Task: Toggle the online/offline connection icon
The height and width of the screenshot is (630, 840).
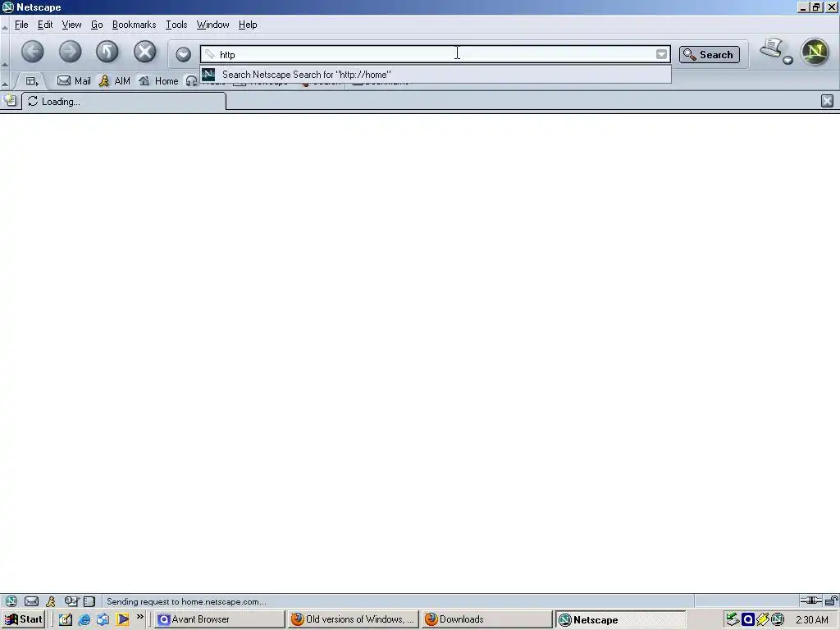Action: click(810, 600)
